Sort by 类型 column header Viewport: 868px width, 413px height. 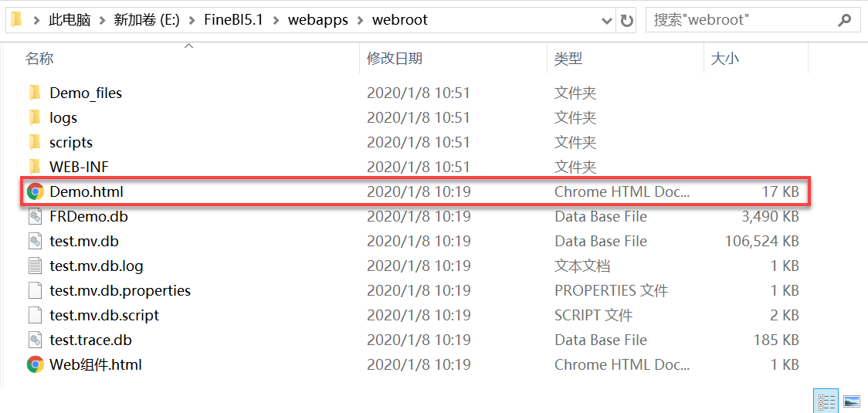568,58
